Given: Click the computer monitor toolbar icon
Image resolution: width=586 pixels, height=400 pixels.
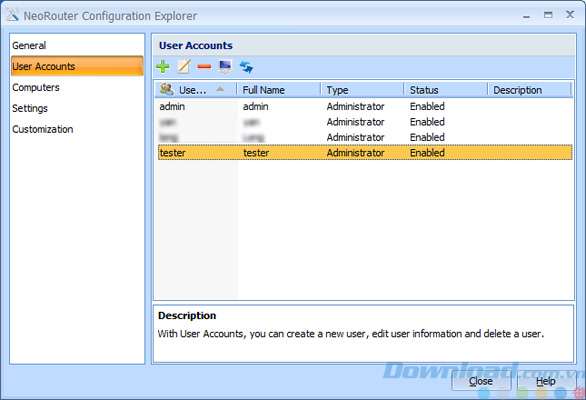Looking at the screenshot, I should coord(225,67).
